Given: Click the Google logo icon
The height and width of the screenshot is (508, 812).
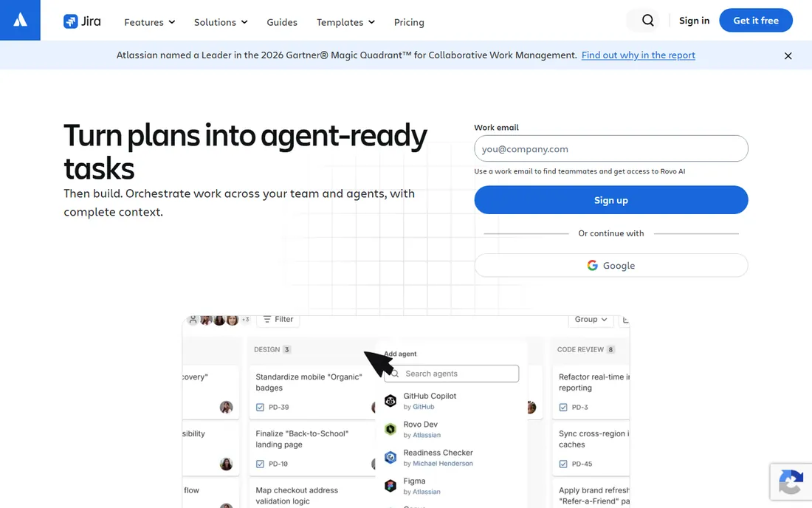Looking at the screenshot, I should [x=593, y=265].
